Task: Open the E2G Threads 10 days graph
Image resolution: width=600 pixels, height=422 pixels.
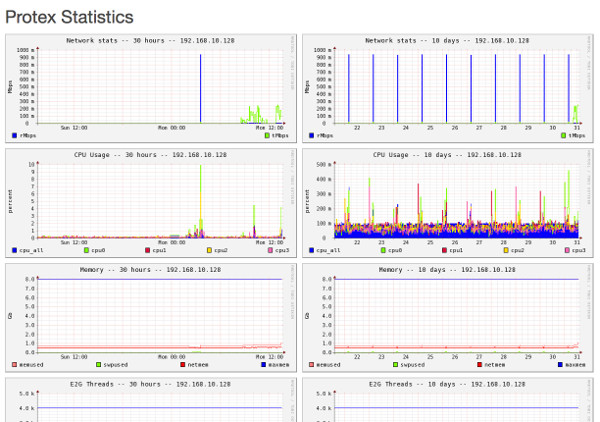Action: [x=448, y=400]
